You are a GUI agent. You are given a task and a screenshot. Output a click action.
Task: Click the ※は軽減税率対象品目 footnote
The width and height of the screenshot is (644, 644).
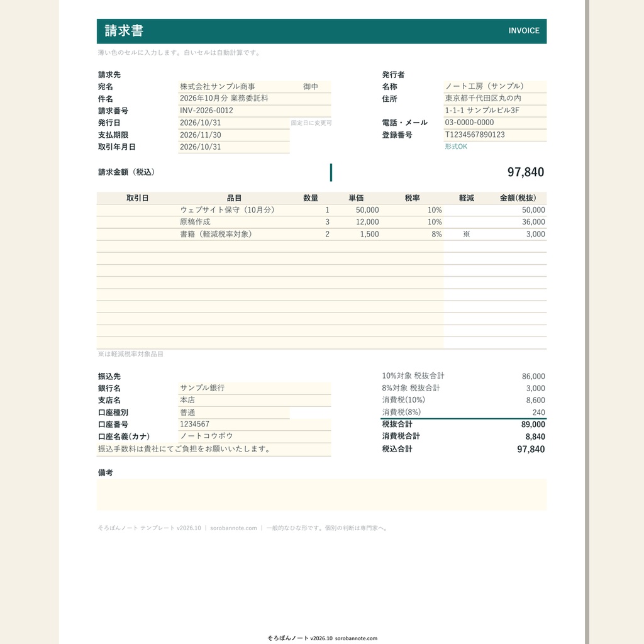coord(131,354)
